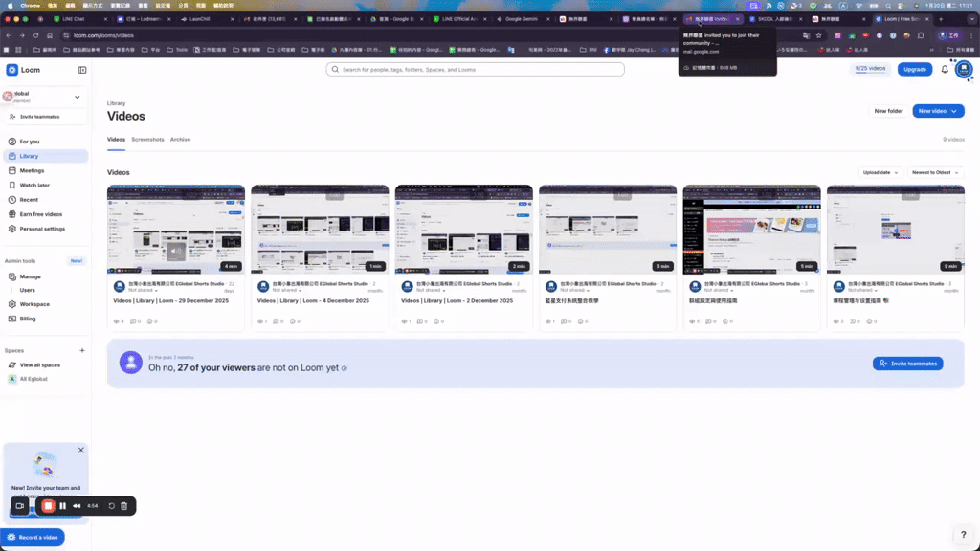Screen dimensions: 980x551
Task: Open Newest to Oldest order dropdown
Action: pos(934,172)
